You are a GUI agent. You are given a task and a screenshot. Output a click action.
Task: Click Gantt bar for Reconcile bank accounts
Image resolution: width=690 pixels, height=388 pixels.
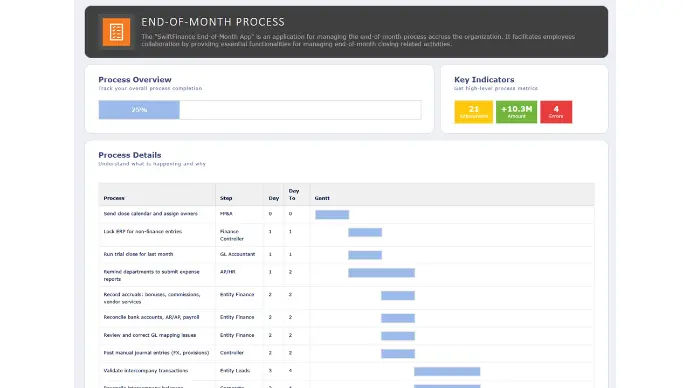[x=398, y=318]
